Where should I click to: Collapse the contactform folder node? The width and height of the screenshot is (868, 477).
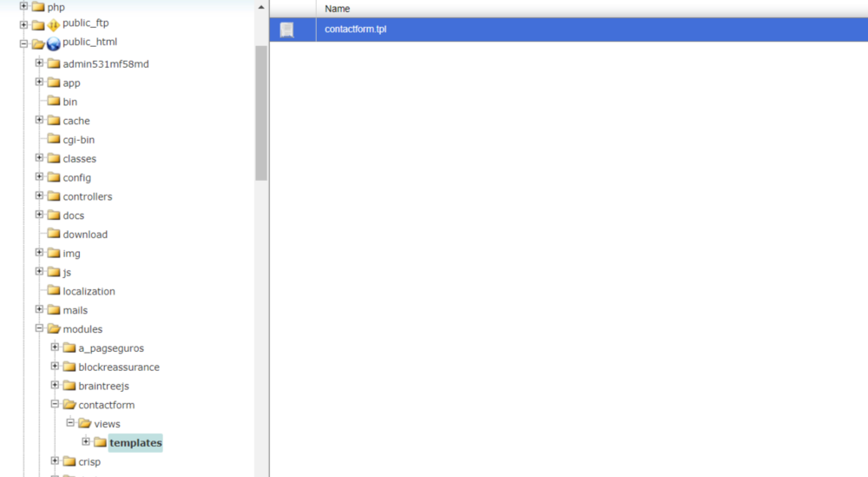[x=55, y=404]
